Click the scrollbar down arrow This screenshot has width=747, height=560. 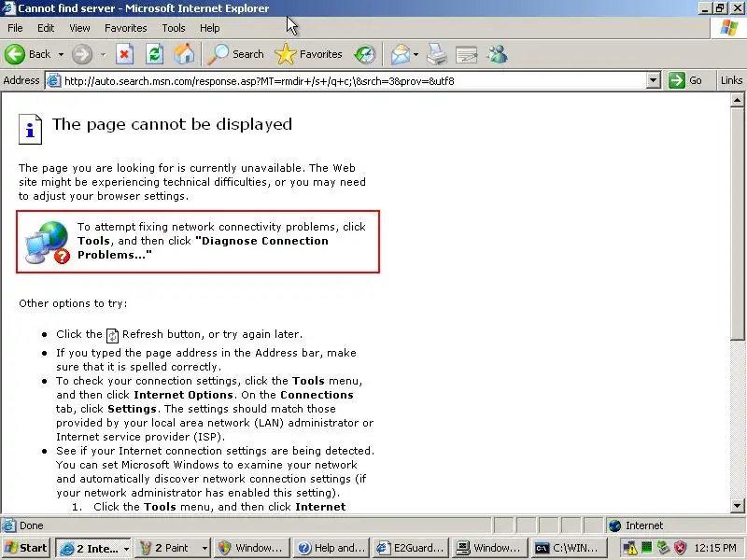click(737, 506)
